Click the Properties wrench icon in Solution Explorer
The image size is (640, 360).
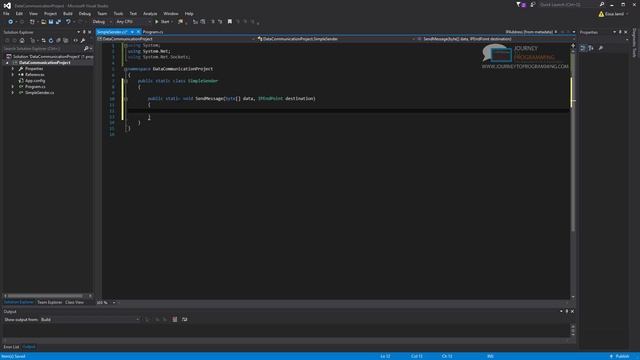pos(83,40)
